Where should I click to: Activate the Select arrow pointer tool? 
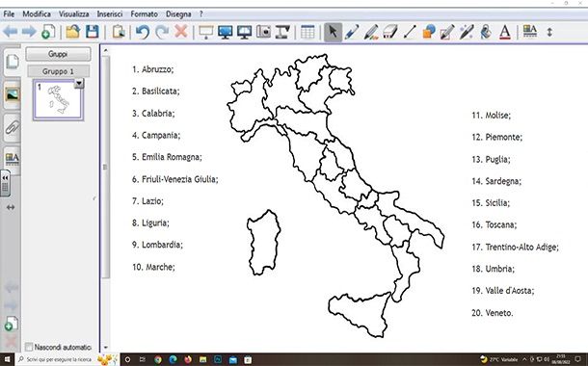point(333,32)
